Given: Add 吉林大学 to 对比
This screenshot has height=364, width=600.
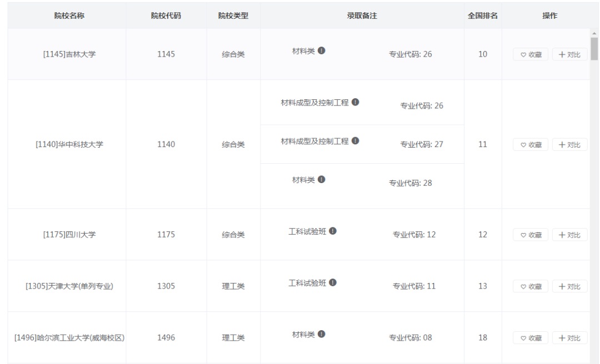Looking at the screenshot, I should pos(569,54).
